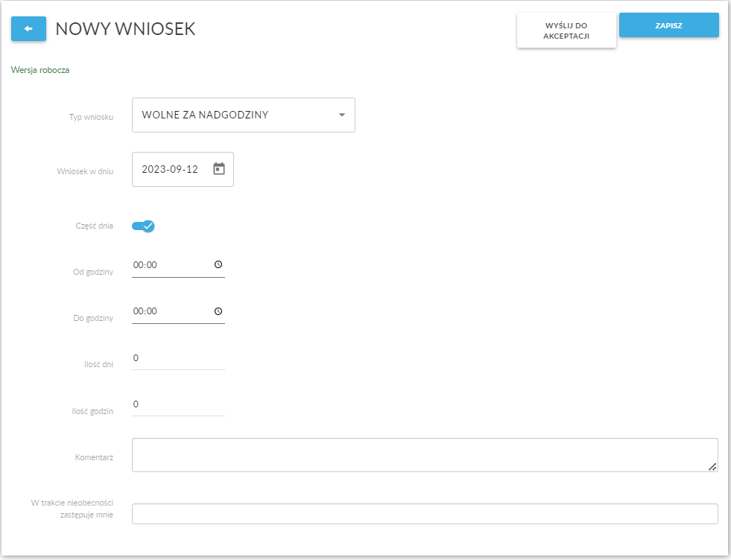The image size is (731, 560).
Task: Click the Do godziny label
Action: tap(93, 318)
